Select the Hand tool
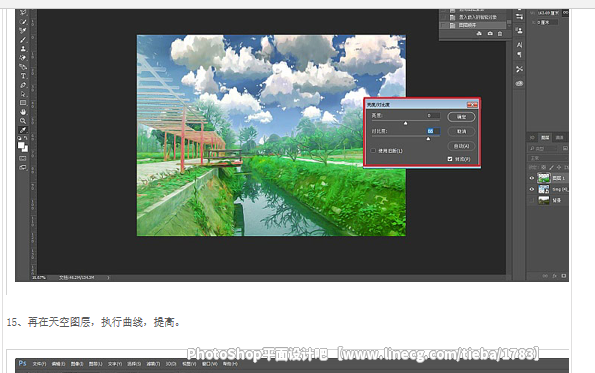595x373 pixels. tap(23, 112)
